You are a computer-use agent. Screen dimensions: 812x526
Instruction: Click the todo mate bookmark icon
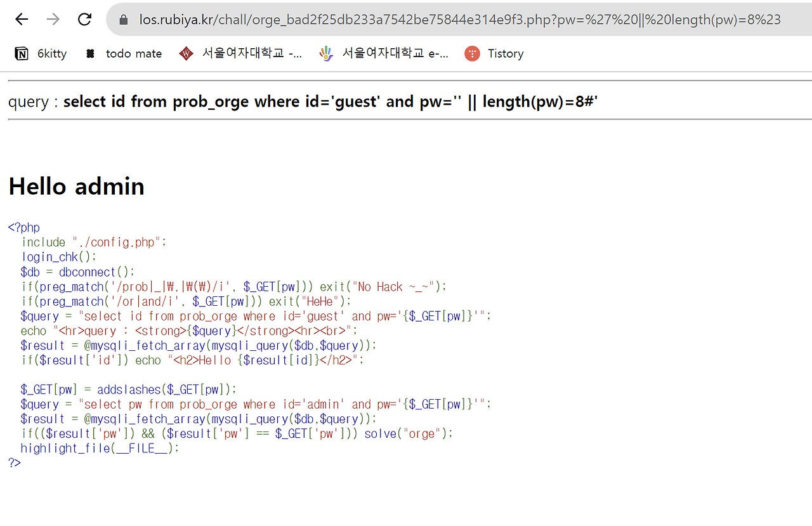[90, 54]
